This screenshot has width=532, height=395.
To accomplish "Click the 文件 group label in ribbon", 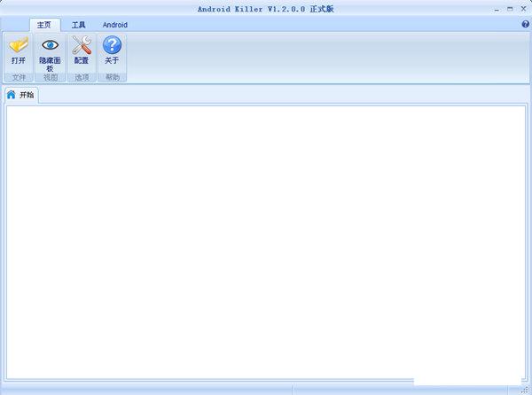I will pyautogui.click(x=19, y=78).
